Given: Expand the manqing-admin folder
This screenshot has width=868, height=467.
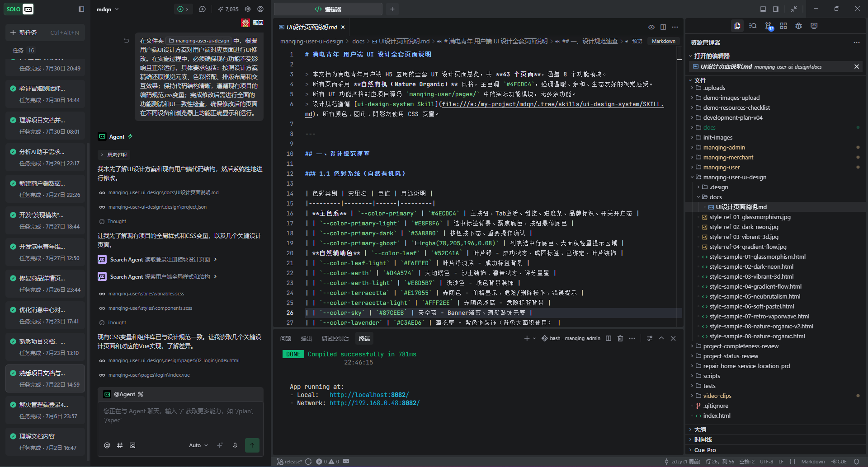Looking at the screenshot, I should coord(724,147).
